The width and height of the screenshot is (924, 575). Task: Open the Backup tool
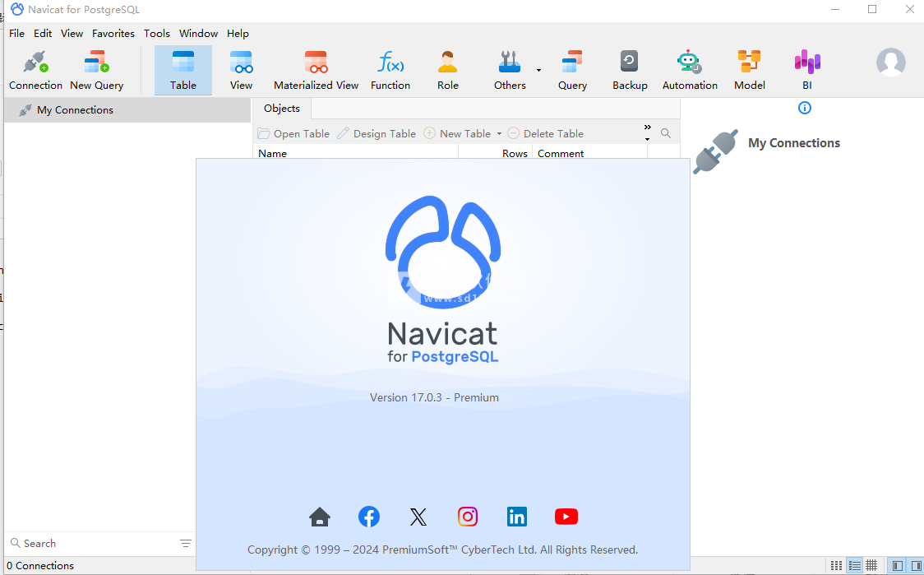tap(630, 70)
